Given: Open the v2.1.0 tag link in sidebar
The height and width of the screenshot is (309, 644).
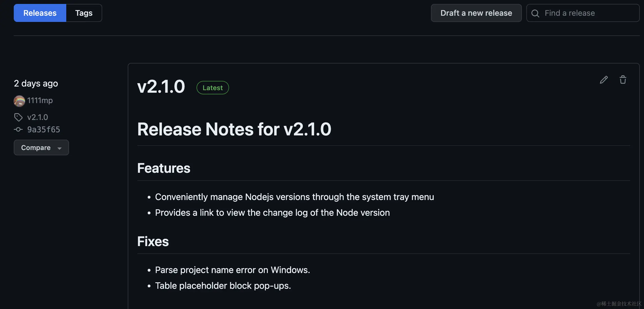Looking at the screenshot, I should point(38,117).
